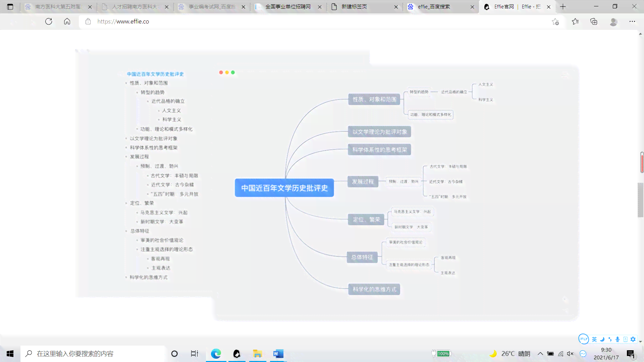Open the Favorites list
Screen dimensions: 644x362
coord(575,22)
